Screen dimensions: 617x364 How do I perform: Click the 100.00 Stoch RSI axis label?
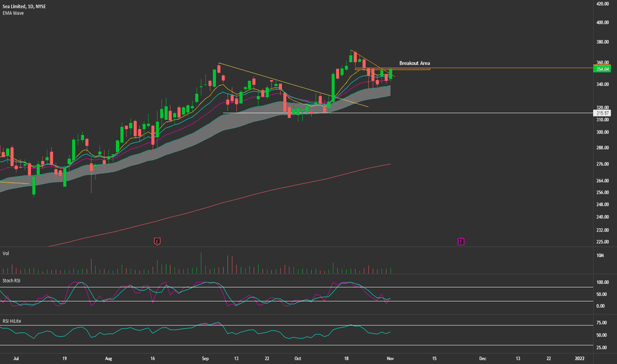point(602,283)
